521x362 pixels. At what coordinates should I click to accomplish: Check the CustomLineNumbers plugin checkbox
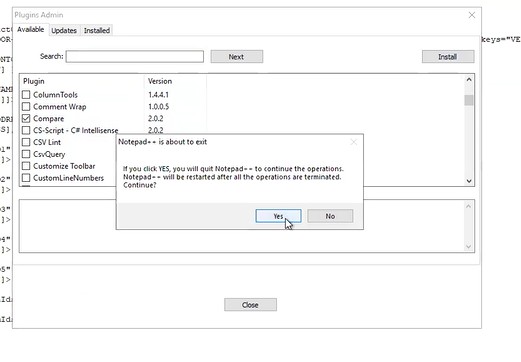pos(26,178)
